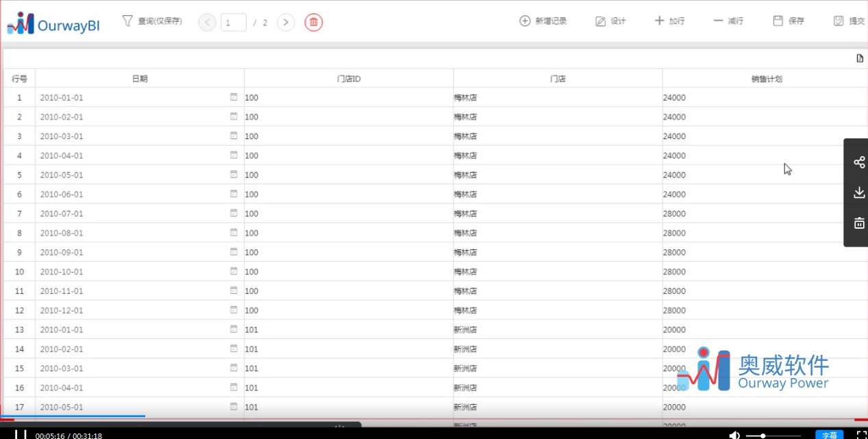Screen dimensions: 868x439
Task: Click the 设计 button label
Action: pos(618,21)
